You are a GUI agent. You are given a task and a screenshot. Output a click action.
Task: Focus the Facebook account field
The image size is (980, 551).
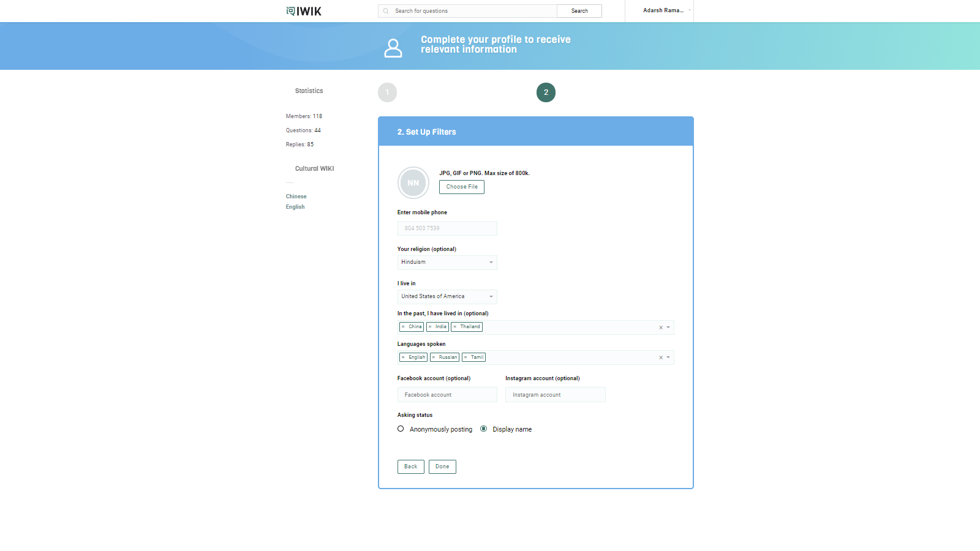[447, 395]
